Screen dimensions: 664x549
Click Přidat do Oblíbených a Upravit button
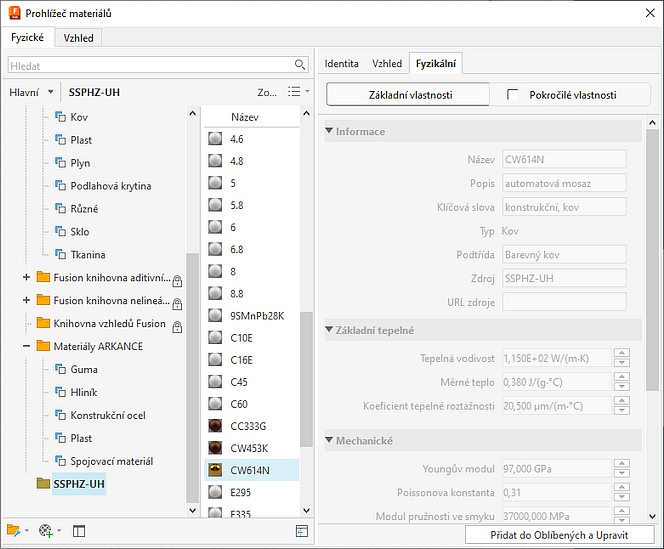(561, 535)
